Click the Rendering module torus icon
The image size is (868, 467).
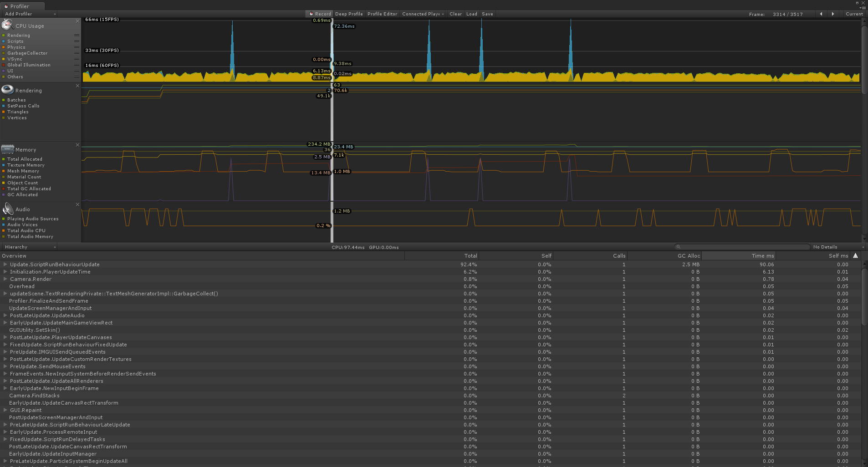[7, 90]
